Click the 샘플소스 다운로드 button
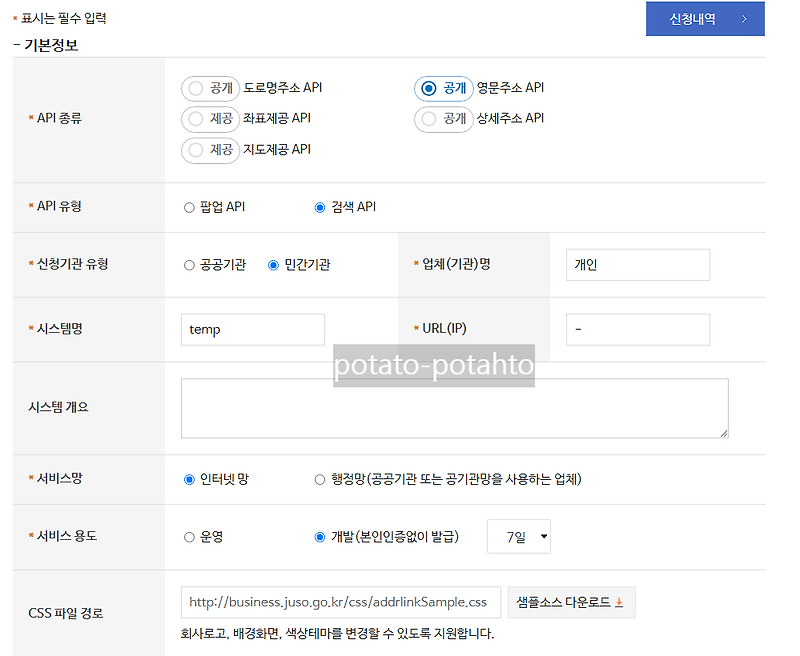800x656 pixels. click(571, 602)
